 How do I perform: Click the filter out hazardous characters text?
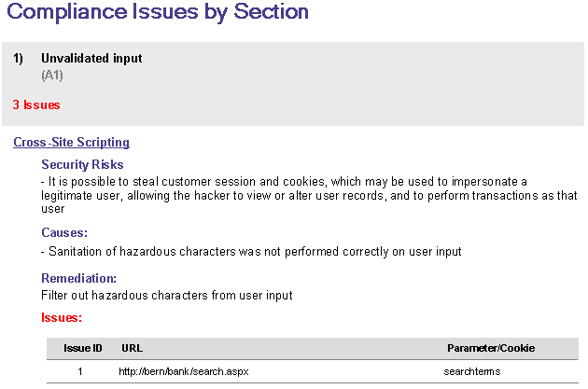click(x=167, y=296)
